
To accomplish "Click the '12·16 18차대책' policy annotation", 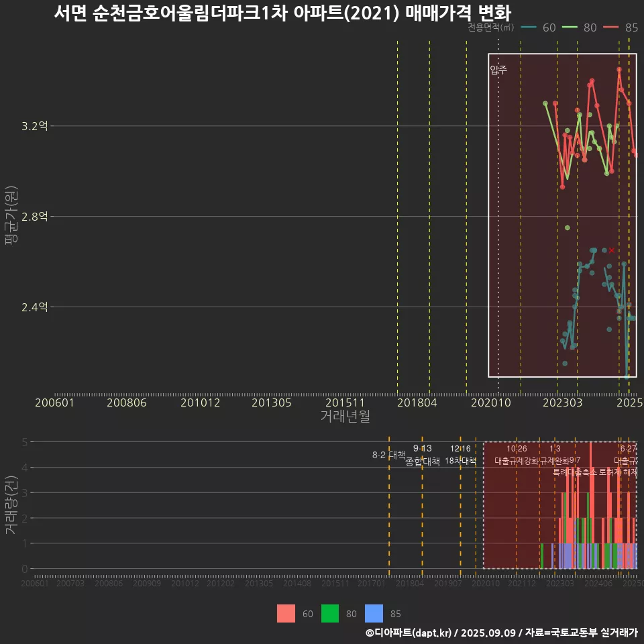I will pyautogui.click(x=460, y=455).
